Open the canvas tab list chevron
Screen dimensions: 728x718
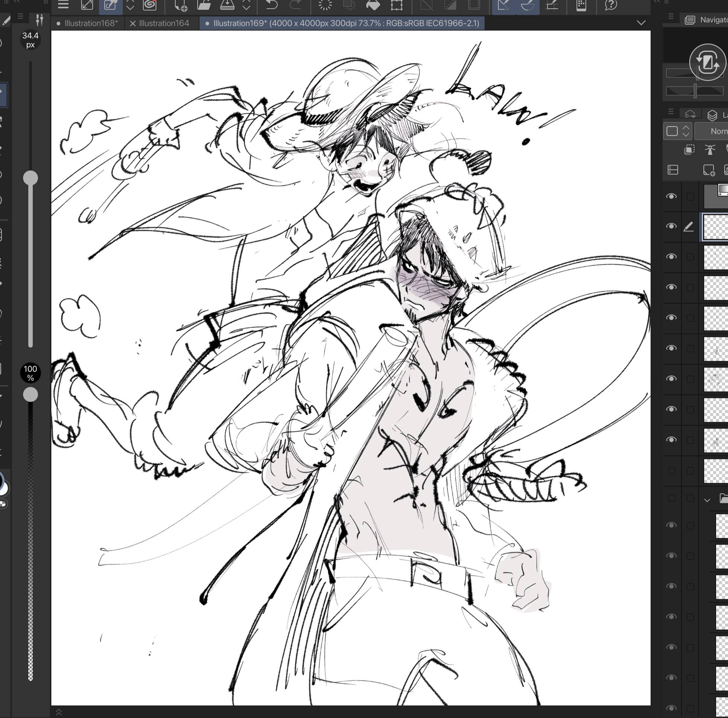click(641, 23)
